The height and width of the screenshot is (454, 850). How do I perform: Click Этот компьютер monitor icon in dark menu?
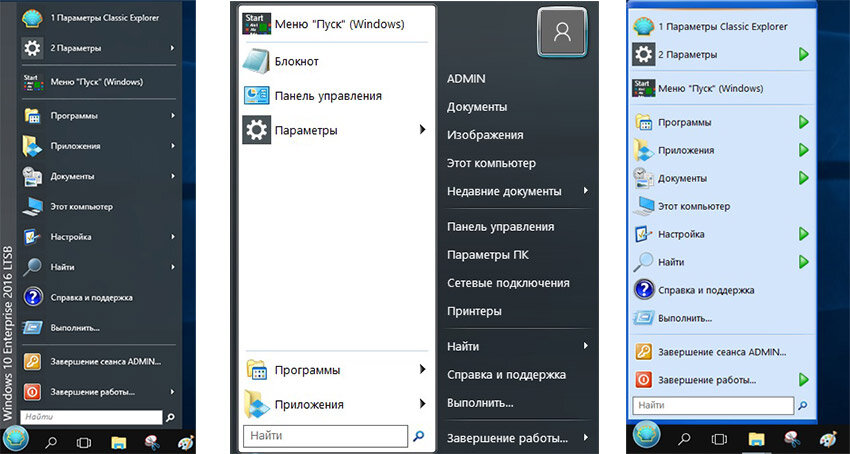tap(33, 207)
